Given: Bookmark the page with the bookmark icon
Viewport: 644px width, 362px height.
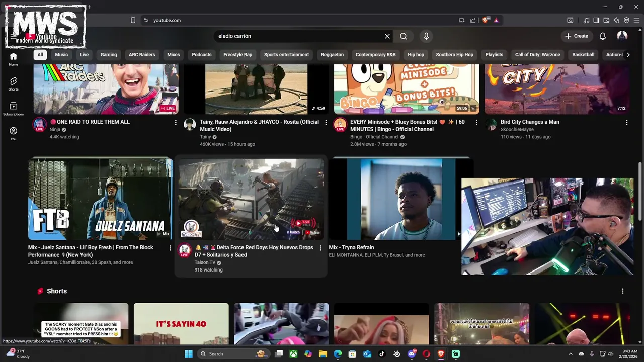Looking at the screenshot, I should pos(133,20).
